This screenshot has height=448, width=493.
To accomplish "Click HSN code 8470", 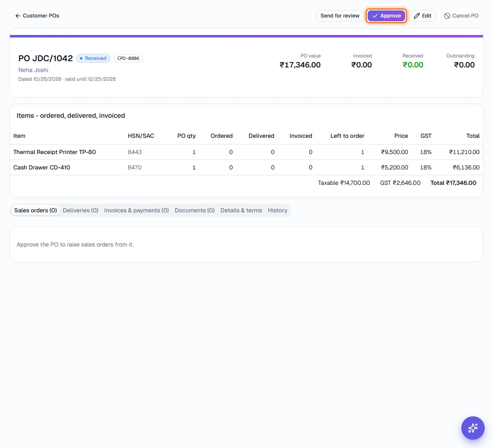I will tap(134, 167).
